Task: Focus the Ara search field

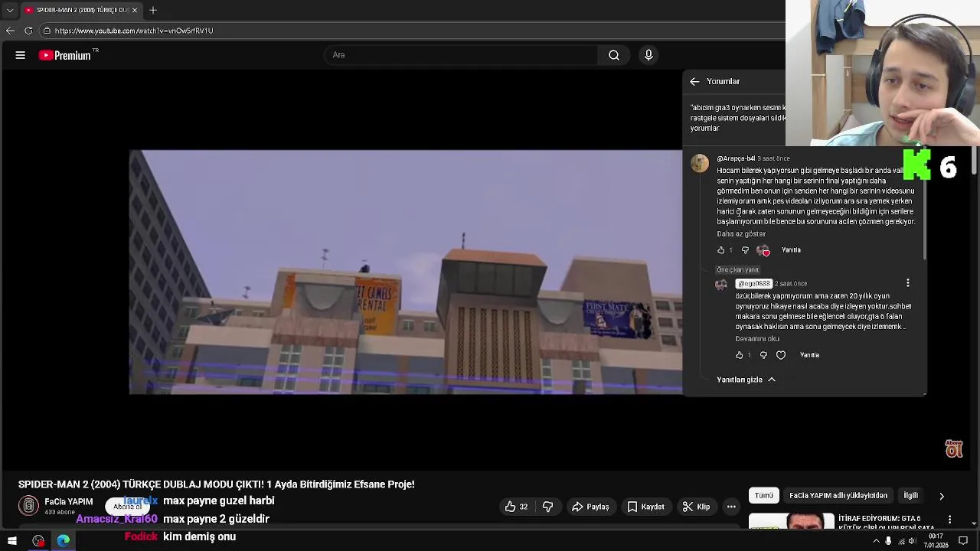Action: click(x=461, y=55)
